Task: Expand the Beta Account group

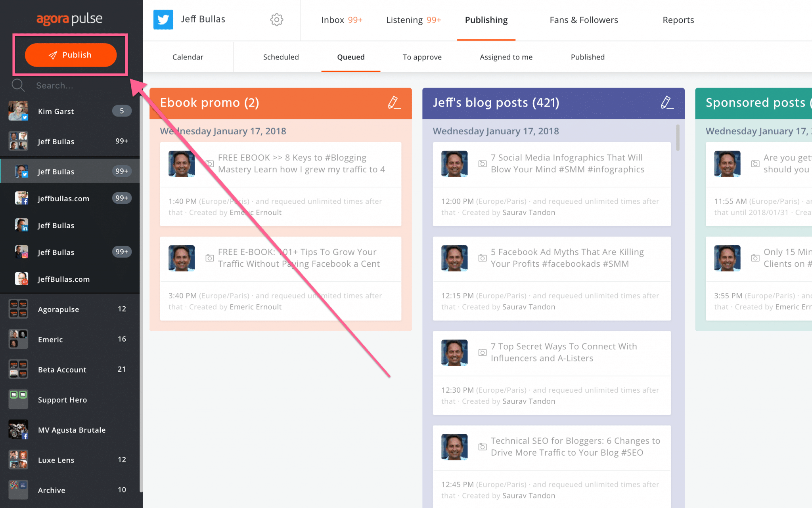Action: [70, 369]
